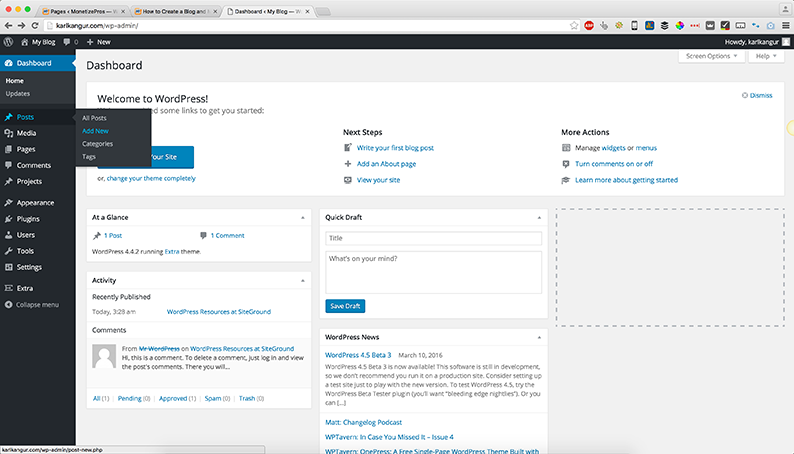Open Chrome hamburger menu

click(x=785, y=25)
